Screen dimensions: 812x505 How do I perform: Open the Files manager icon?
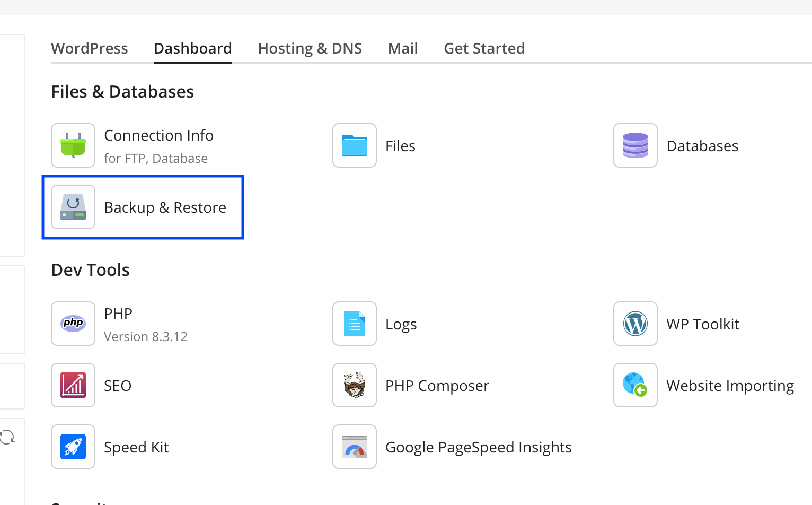[x=354, y=145]
